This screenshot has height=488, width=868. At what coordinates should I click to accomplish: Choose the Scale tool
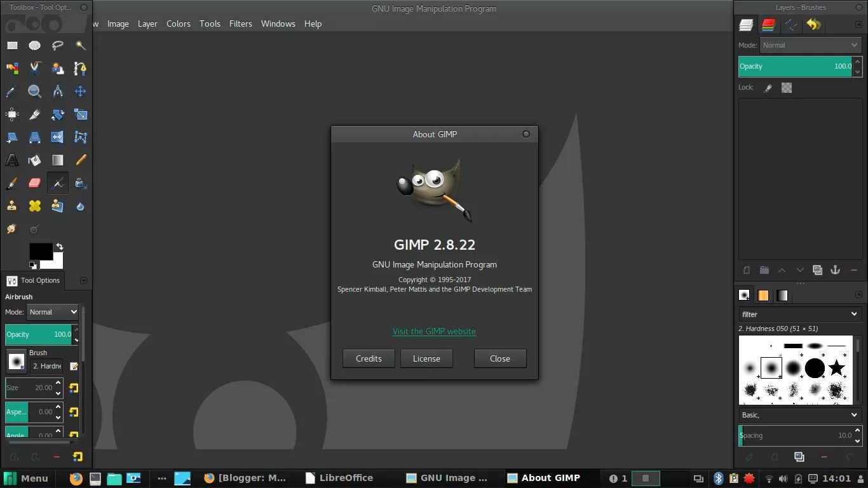coord(81,114)
